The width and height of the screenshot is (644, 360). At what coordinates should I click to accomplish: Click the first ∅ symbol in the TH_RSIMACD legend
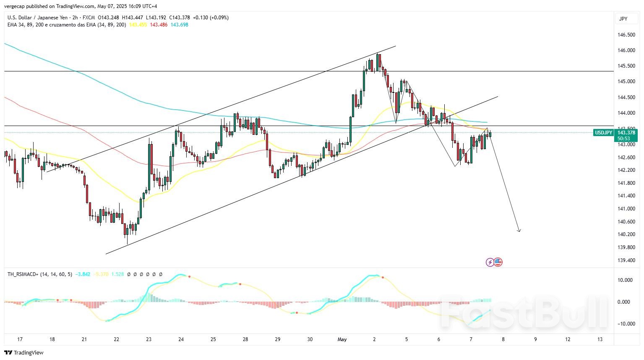pyautogui.click(x=129, y=274)
